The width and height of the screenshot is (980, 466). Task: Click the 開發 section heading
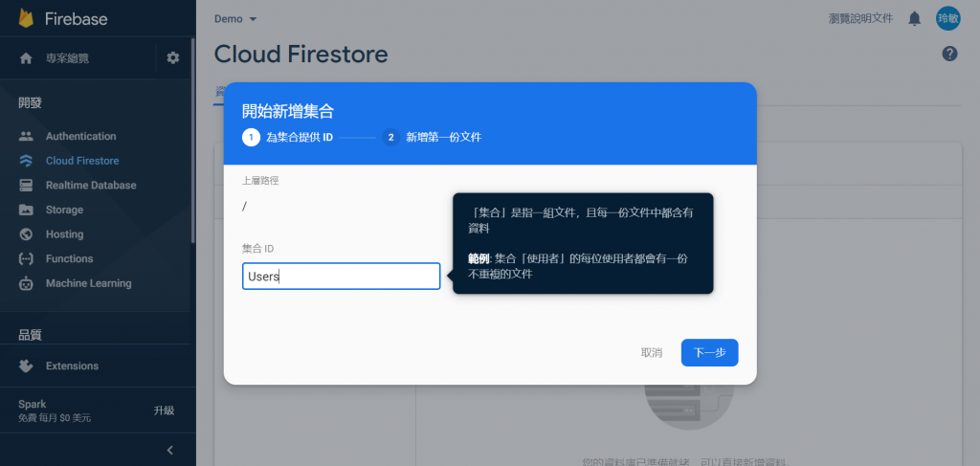click(x=30, y=103)
